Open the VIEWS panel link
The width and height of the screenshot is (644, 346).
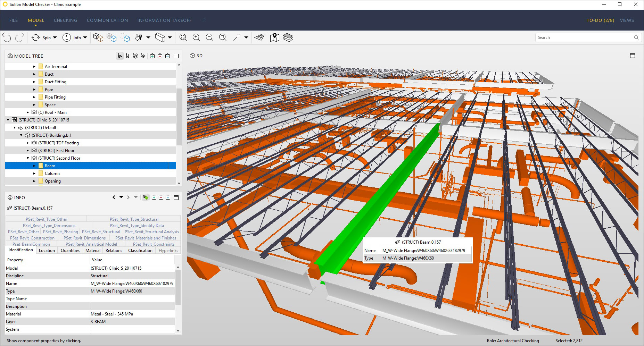click(627, 20)
